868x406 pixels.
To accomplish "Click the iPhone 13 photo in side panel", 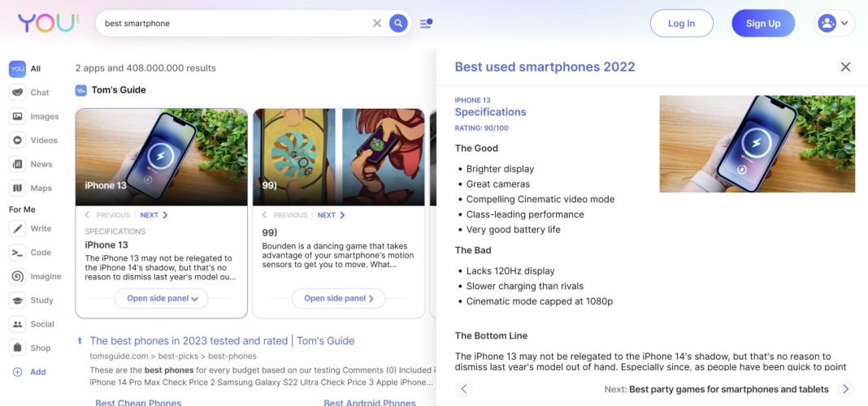I will (x=757, y=144).
